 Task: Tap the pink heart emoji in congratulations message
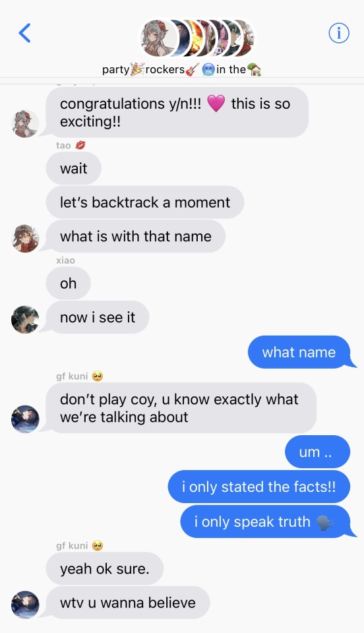[216, 104]
